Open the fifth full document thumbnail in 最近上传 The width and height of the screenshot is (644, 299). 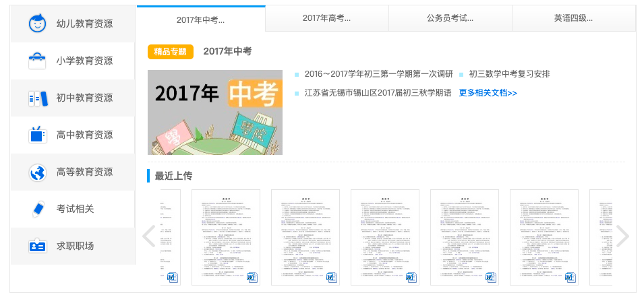click(x=545, y=238)
